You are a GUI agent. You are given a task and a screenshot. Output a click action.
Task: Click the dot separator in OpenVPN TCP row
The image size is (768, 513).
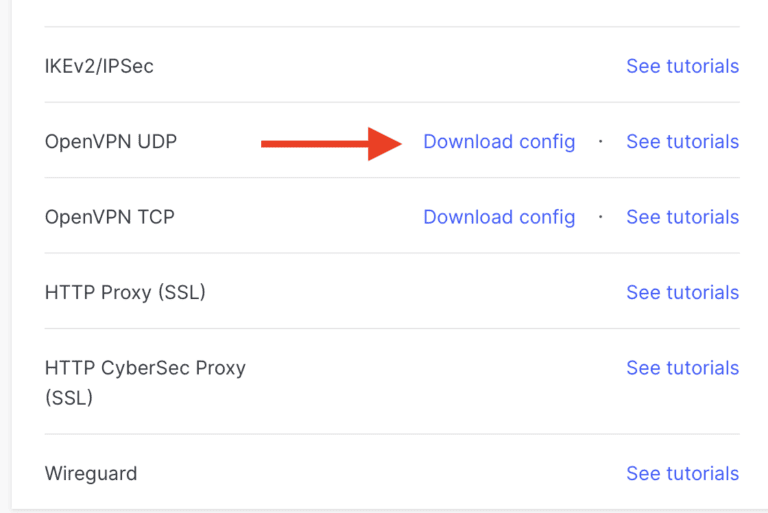coord(601,217)
